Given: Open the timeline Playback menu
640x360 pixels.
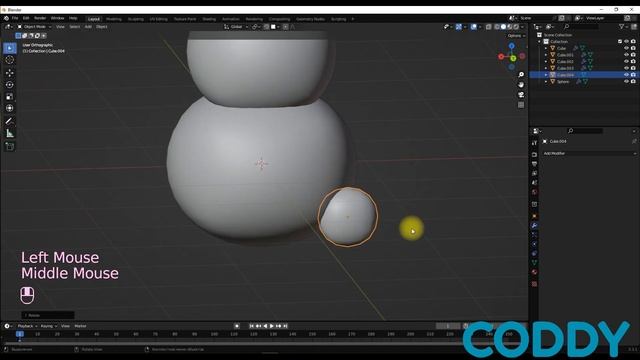Looking at the screenshot, I should pos(27,326).
